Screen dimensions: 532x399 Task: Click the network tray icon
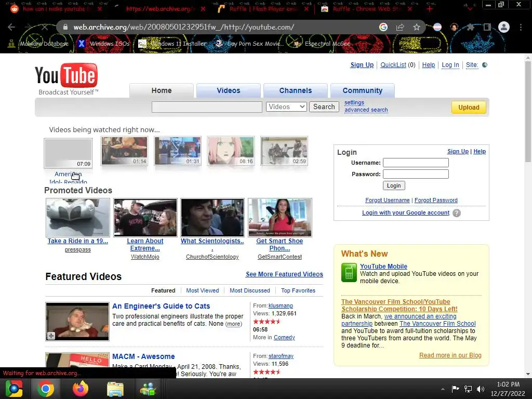point(468,389)
